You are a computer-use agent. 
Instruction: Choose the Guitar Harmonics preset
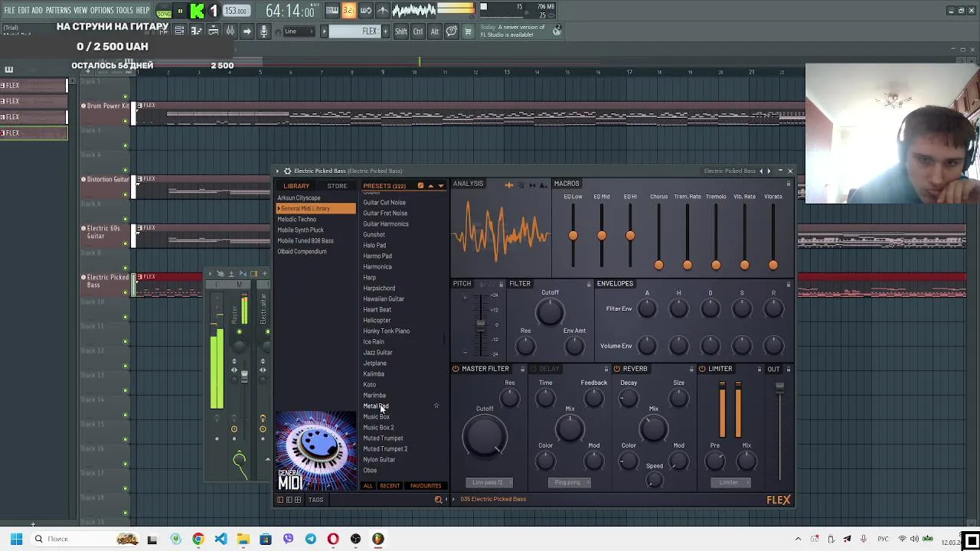pyautogui.click(x=386, y=223)
